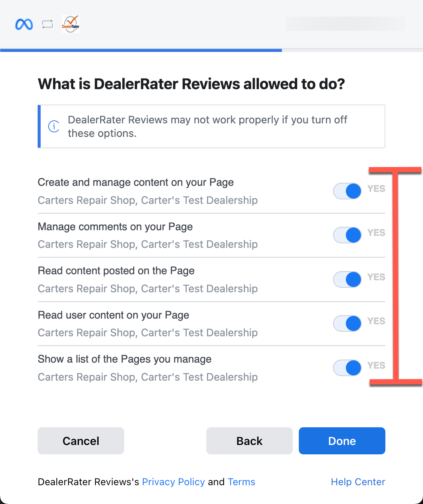Toggle off Create and manage content permission
This screenshot has height=504, width=423.
point(347,191)
